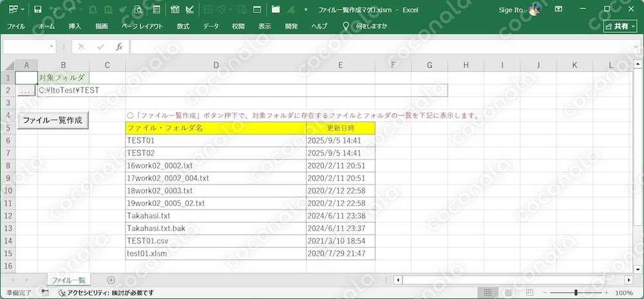Switch to Page Break Preview view
The height and width of the screenshot is (299, 644).
[530, 293]
